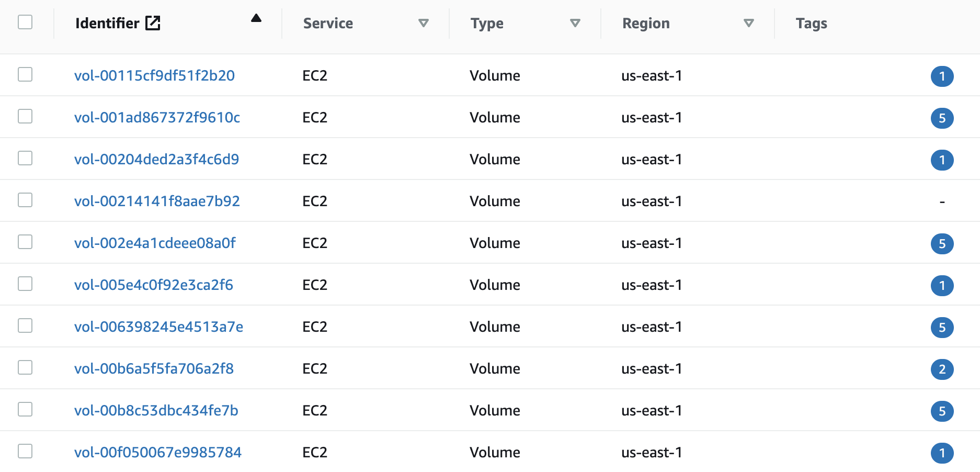Open volume link vol-002e4a1cdeee08a0f
Viewport: 980px width, 472px height.
[155, 243]
